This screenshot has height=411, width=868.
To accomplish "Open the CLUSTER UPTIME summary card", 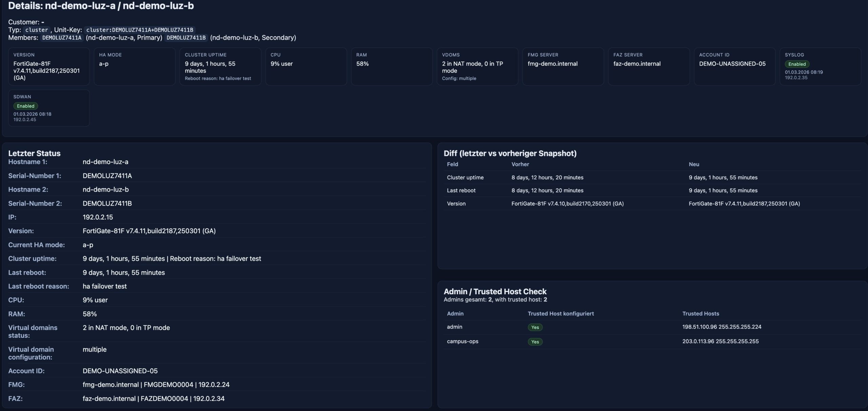I will [220, 66].
